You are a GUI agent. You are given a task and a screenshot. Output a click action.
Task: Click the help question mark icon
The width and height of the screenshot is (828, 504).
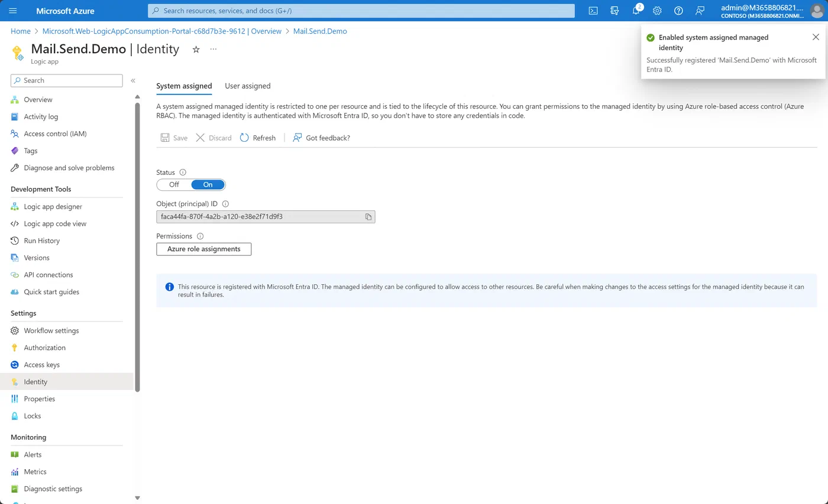click(678, 11)
